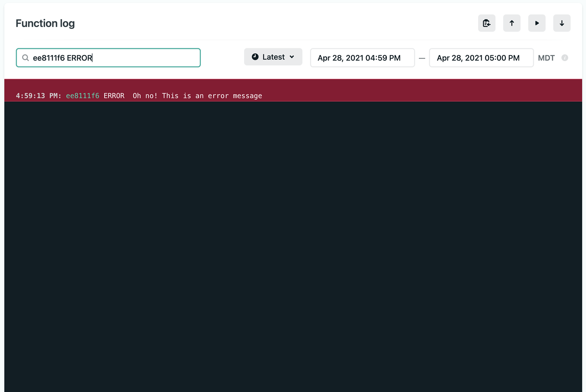Screen dimensions: 586x392
Task: Click the ERROR level text in the log
Action: pyautogui.click(x=114, y=96)
